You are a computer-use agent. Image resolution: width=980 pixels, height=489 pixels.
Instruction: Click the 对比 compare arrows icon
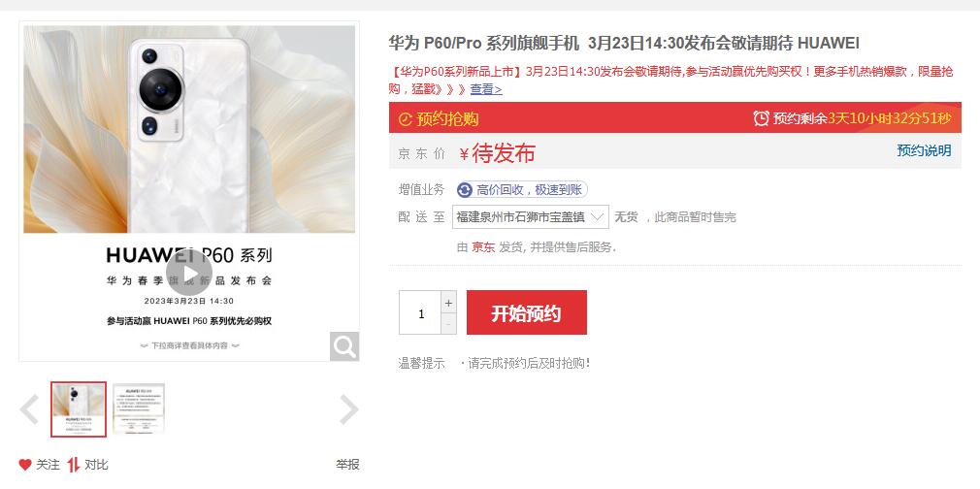click(74, 465)
